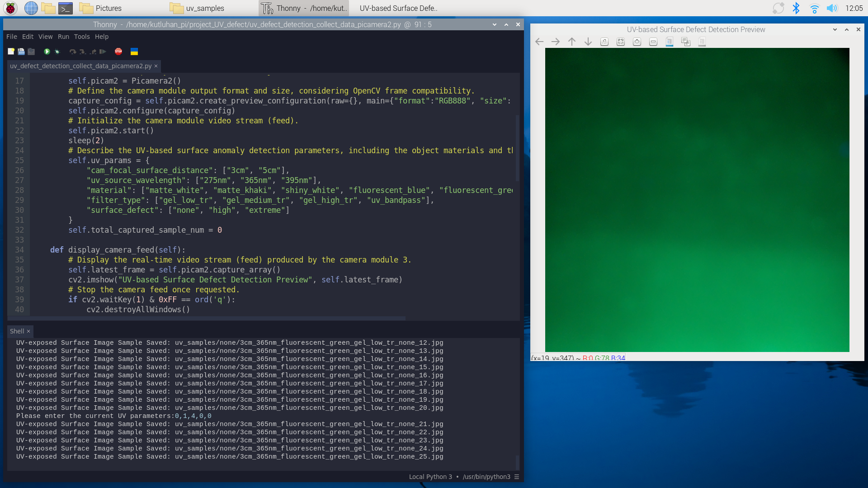The image size is (868, 488).
Task: Open Thonny View menu
Action: (45, 37)
